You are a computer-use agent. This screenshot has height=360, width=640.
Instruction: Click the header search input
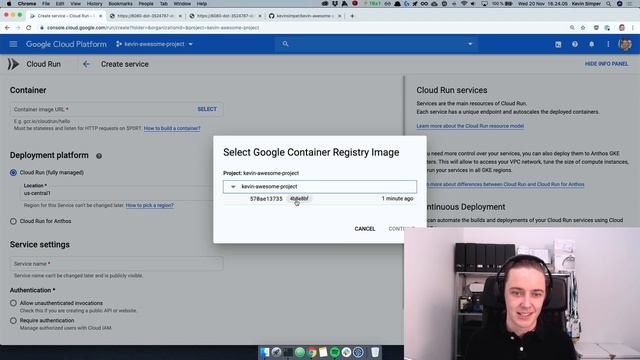click(x=376, y=44)
